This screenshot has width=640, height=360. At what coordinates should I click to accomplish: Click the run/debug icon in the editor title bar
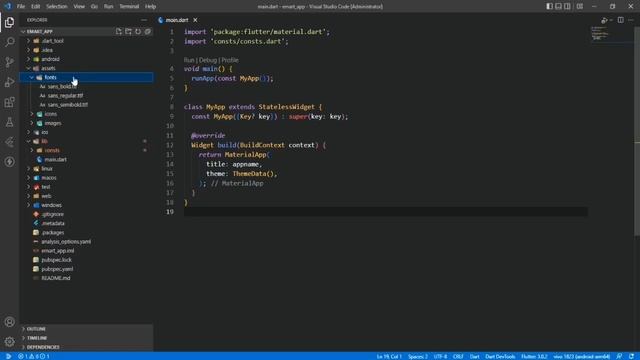(x=604, y=20)
